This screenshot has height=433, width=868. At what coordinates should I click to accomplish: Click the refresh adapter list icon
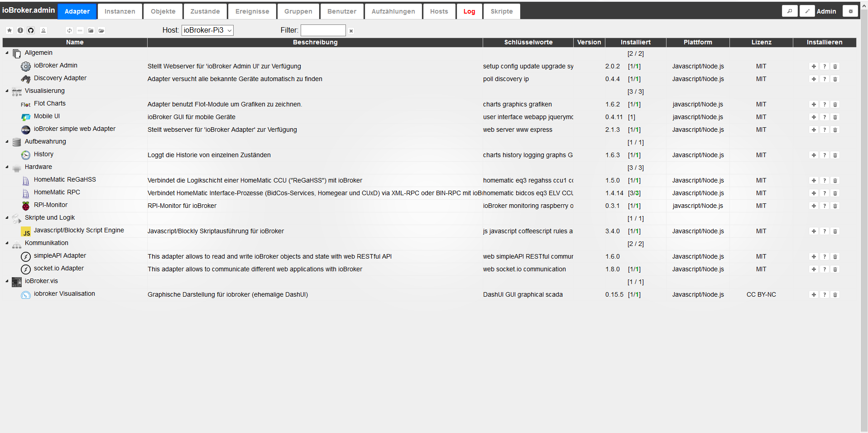69,30
